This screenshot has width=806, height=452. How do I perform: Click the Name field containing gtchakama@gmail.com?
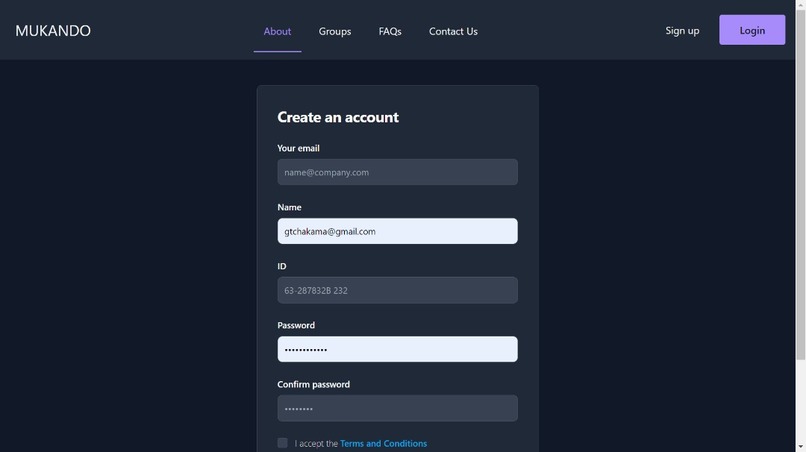(x=397, y=231)
